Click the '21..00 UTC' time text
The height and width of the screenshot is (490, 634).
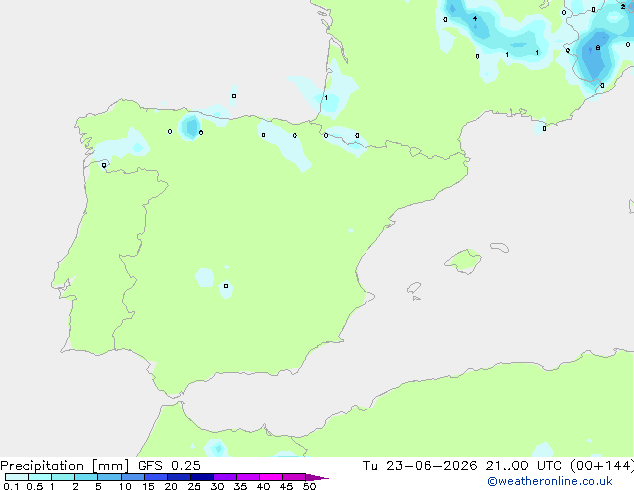click(524, 466)
